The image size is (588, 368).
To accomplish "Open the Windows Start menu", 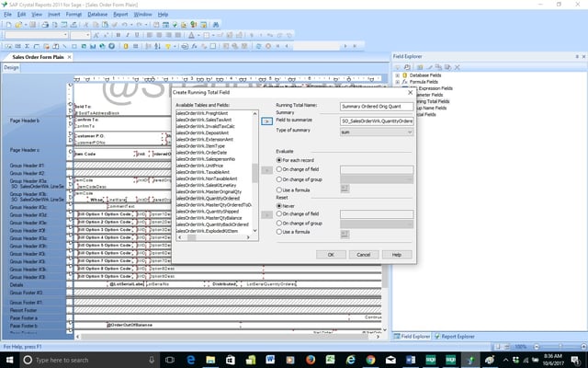I will point(9,358).
